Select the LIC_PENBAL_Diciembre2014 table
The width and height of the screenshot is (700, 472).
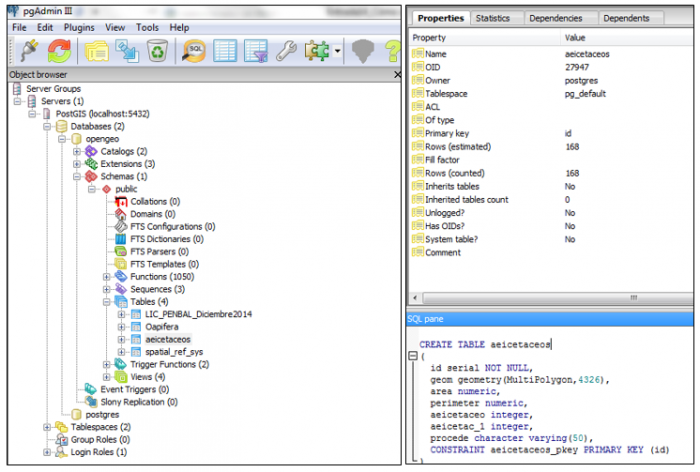point(198,314)
